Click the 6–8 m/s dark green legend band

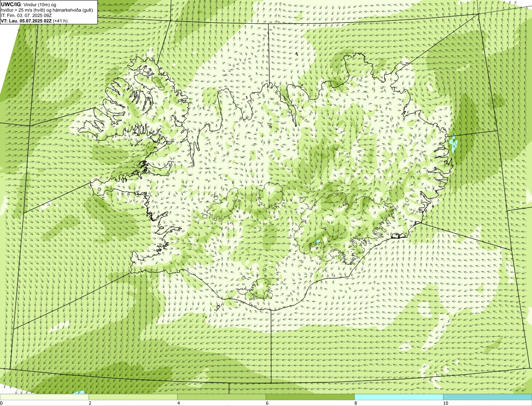click(310, 397)
